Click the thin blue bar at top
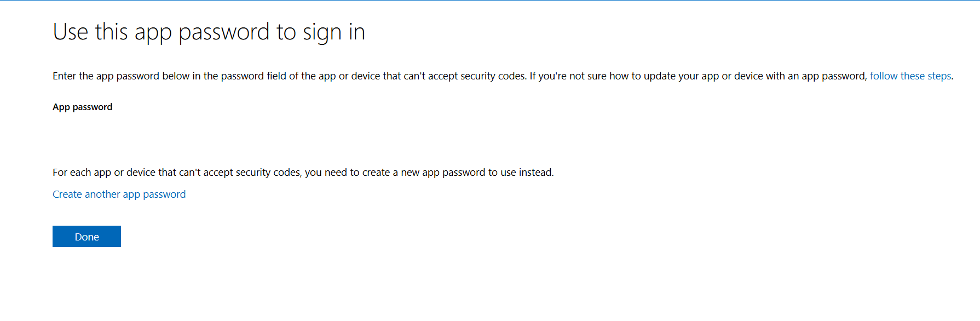The width and height of the screenshot is (980, 321). [490, 1]
